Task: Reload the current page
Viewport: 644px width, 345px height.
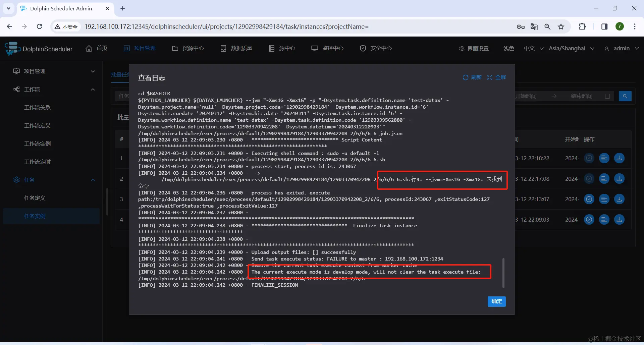Action: pos(39,26)
